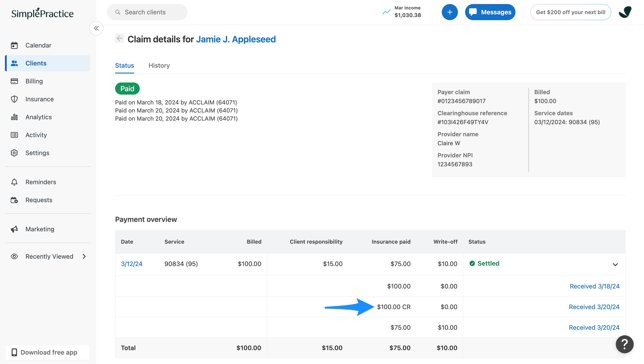Click the SimplePractice logo
The height and width of the screenshot is (364, 644).
coord(43,13)
